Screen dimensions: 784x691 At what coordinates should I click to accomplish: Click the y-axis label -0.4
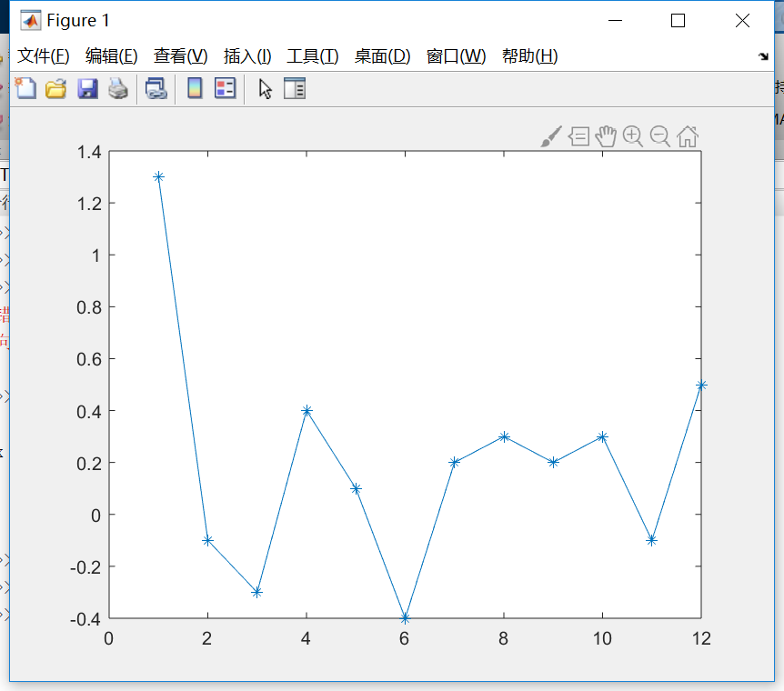[x=85, y=619]
